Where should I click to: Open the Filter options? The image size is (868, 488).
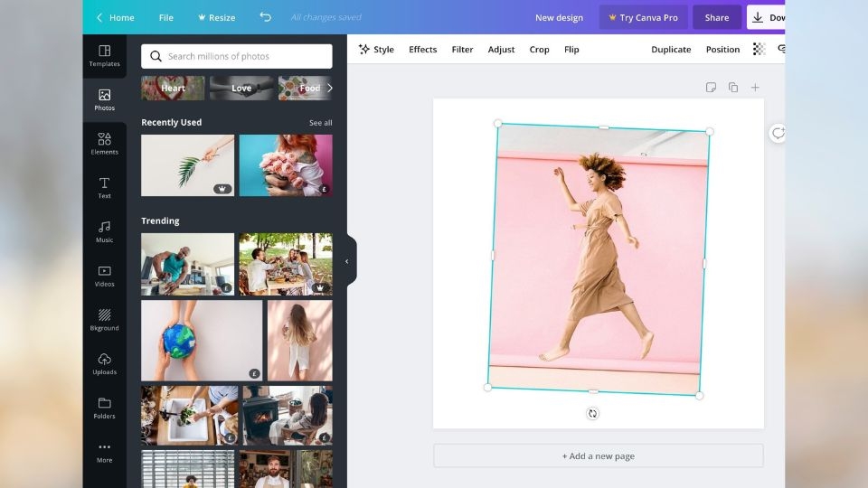tap(462, 49)
